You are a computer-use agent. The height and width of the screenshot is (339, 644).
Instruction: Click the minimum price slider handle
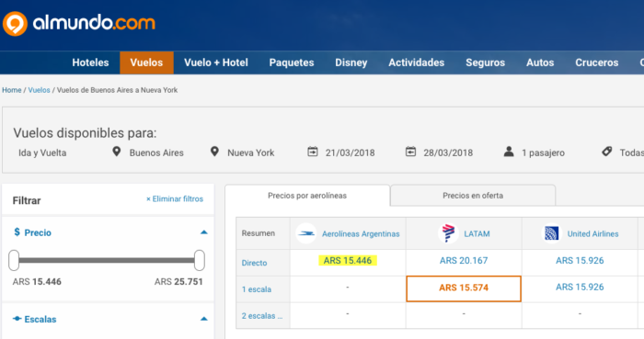pyautogui.click(x=14, y=260)
